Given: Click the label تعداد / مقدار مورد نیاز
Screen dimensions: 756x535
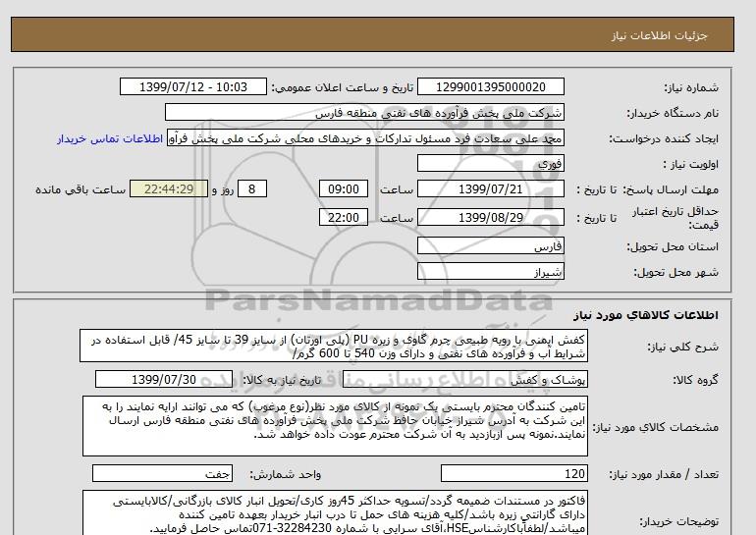Looking at the screenshot, I should tap(664, 474).
